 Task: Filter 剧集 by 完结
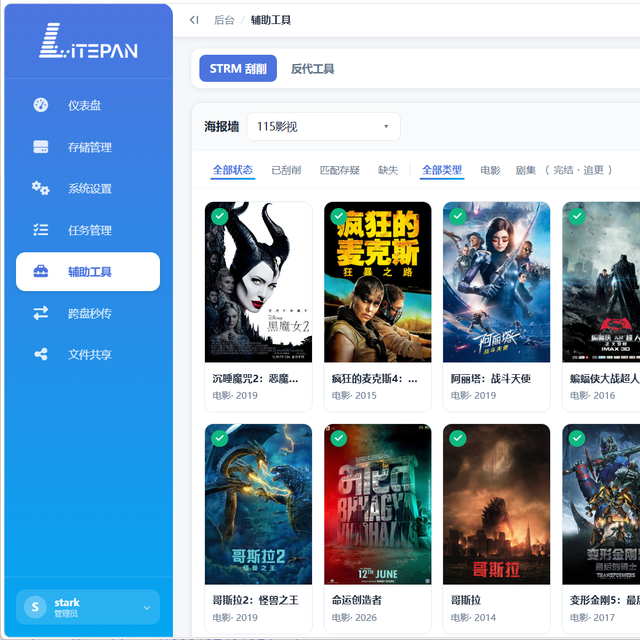(x=563, y=170)
